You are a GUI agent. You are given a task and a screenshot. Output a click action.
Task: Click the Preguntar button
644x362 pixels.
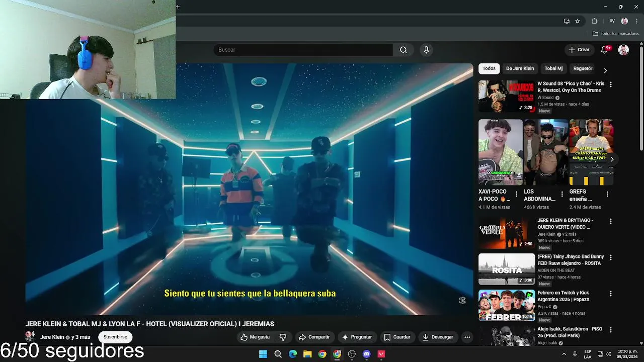(x=357, y=337)
